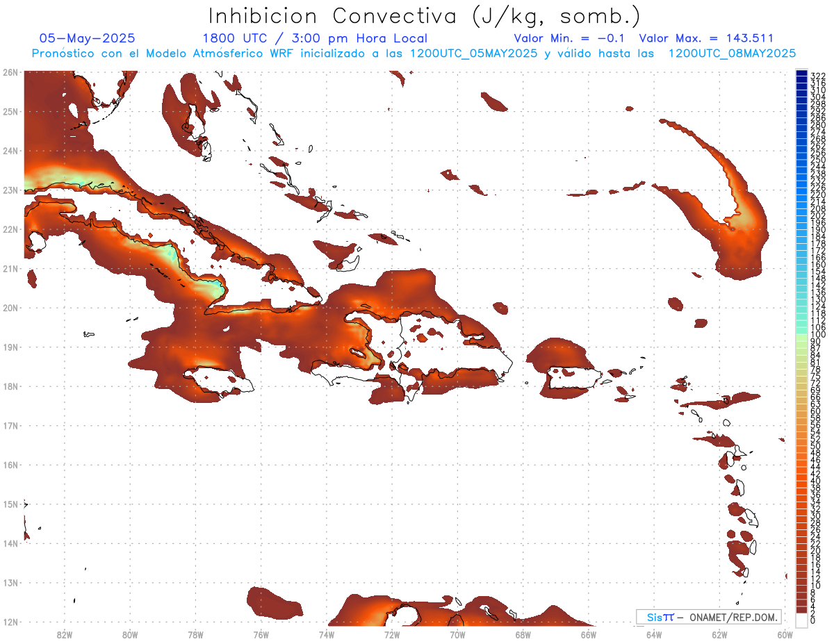The width and height of the screenshot is (834, 644).
Task: Select the date text '05-May-2025'
Action: tap(88, 38)
